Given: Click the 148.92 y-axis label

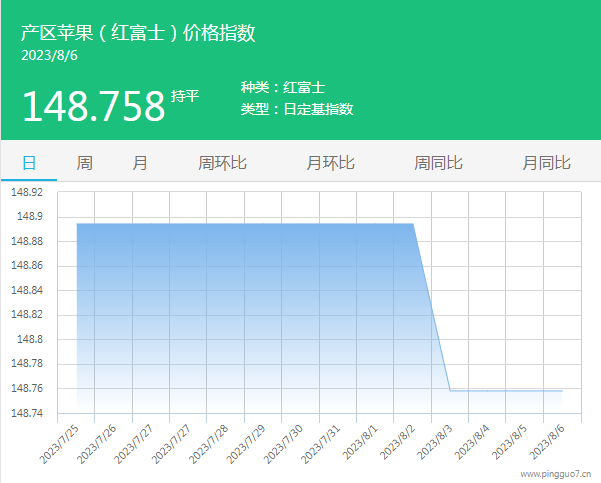Looking at the screenshot, I should (x=27, y=192).
